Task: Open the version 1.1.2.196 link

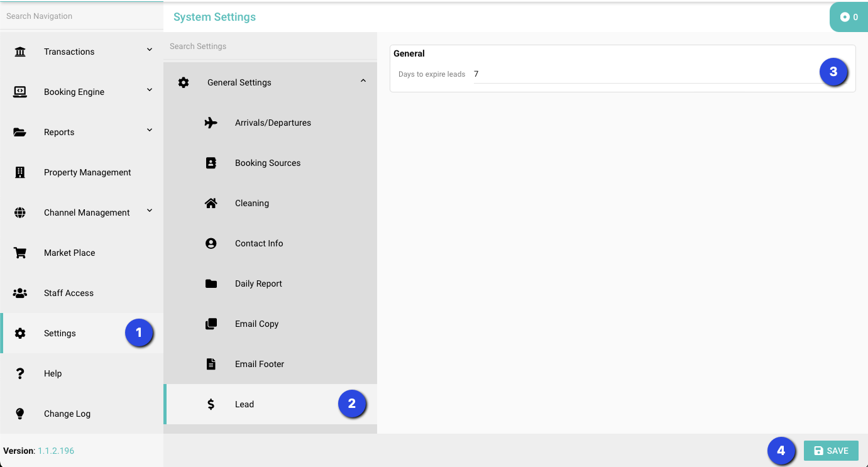Action: tap(56, 451)
